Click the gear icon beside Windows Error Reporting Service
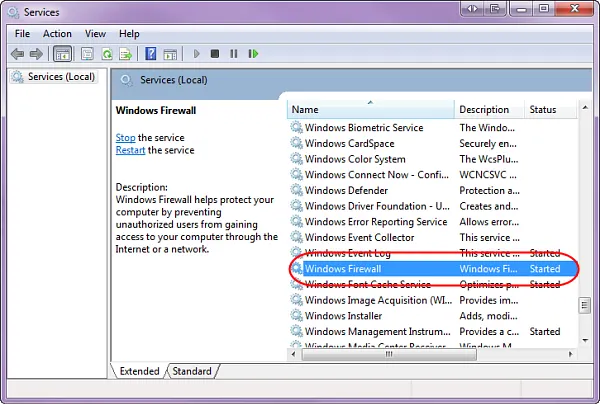The height and width of the screenshot is (404, 600). (x=296, y=222)
